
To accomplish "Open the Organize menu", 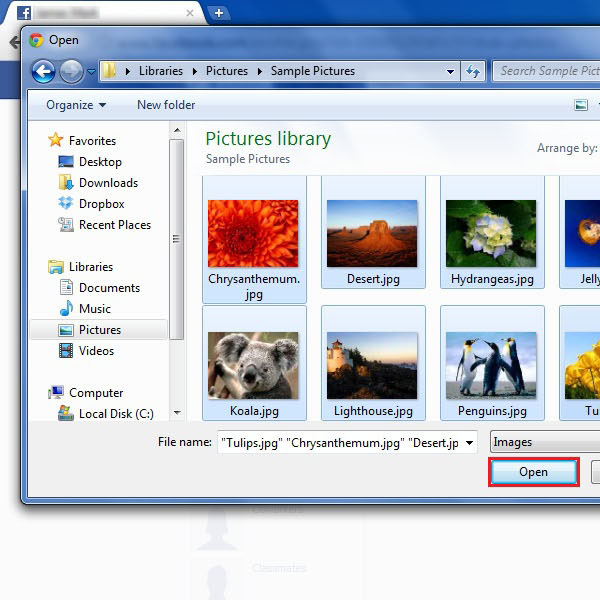I will click(x=76, y=105).
